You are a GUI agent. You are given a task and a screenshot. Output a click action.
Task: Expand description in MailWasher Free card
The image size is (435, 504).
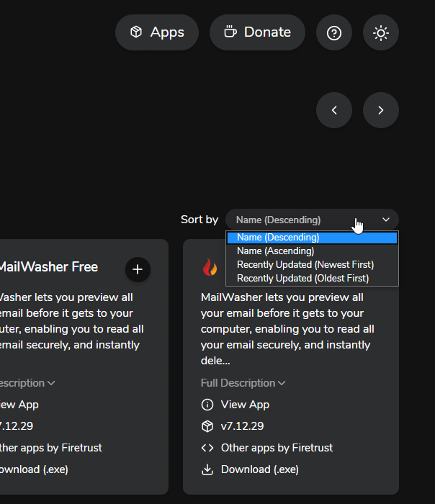click(27, 383)
